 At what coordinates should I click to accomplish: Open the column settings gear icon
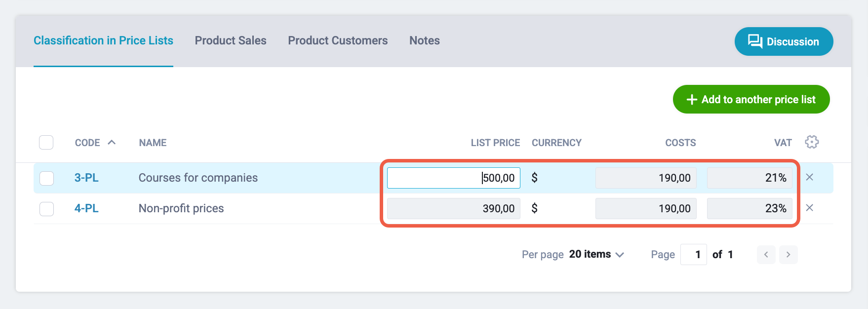click(x=812, y=142)
